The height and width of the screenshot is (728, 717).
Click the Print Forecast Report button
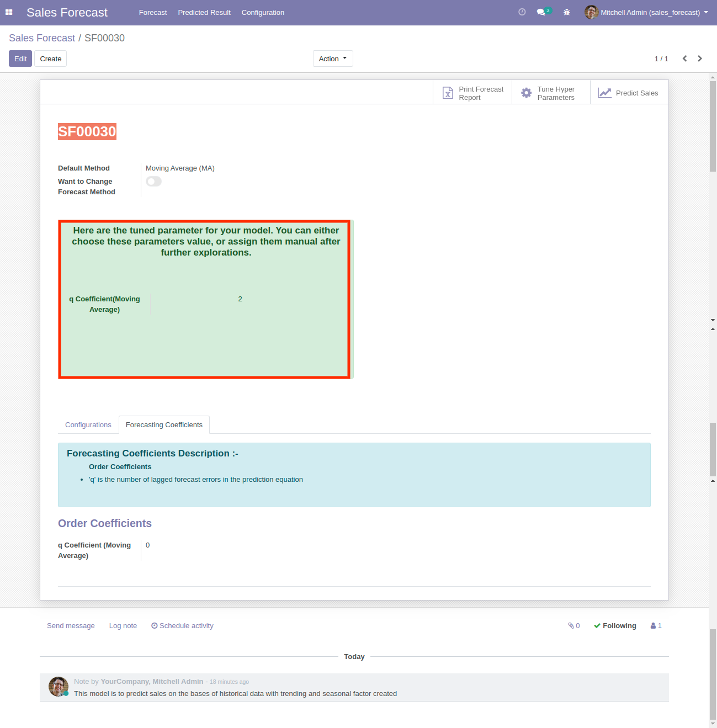pos(473,93)
